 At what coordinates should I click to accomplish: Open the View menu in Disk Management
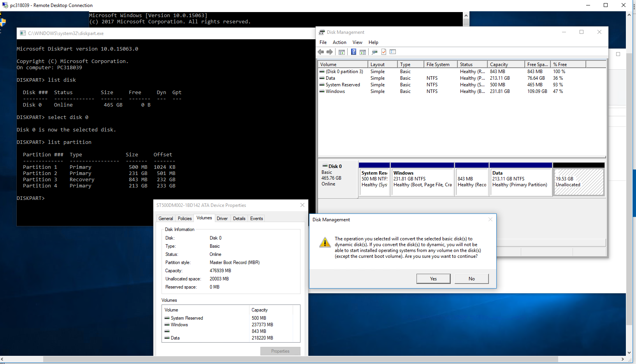357,42
